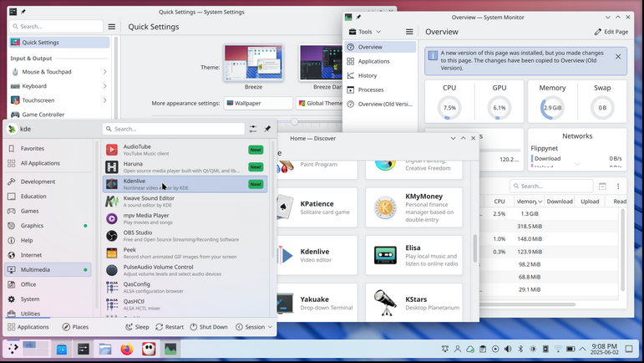The height and width of the screenshot is (363, 644).
Task: Open battery status tray icon
Action: click(x=570, y=349)
